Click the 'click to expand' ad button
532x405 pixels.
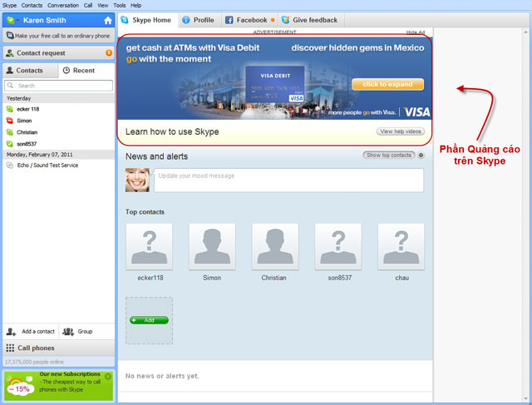coord(388,84)
